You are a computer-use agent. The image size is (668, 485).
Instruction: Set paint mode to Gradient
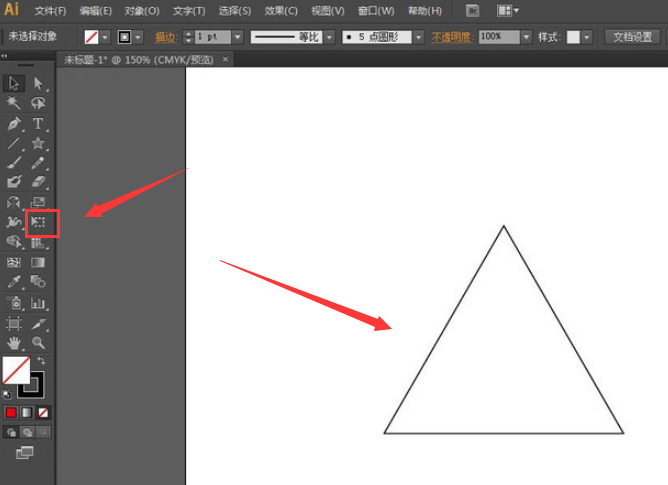pos(27,413)
